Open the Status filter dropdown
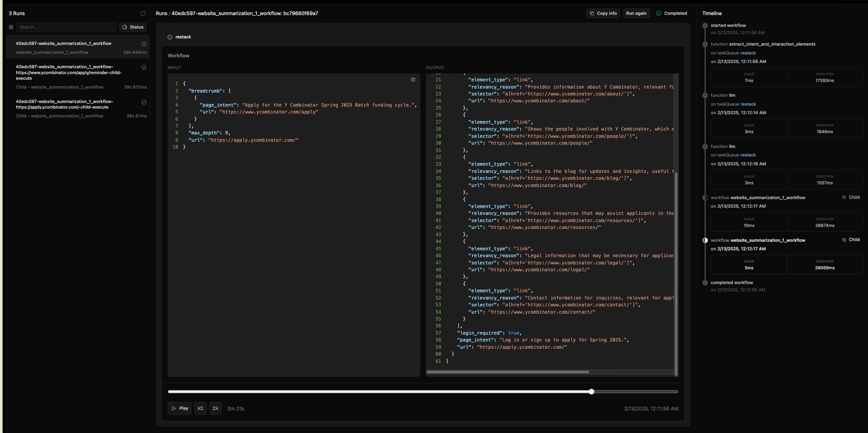The height and width of the screenshot is (433, 868). pyautogui.click(x=133, y=27)
